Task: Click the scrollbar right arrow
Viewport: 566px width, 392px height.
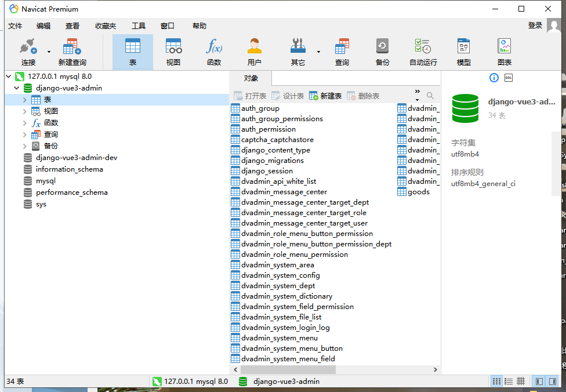Action: coord(436,369)
